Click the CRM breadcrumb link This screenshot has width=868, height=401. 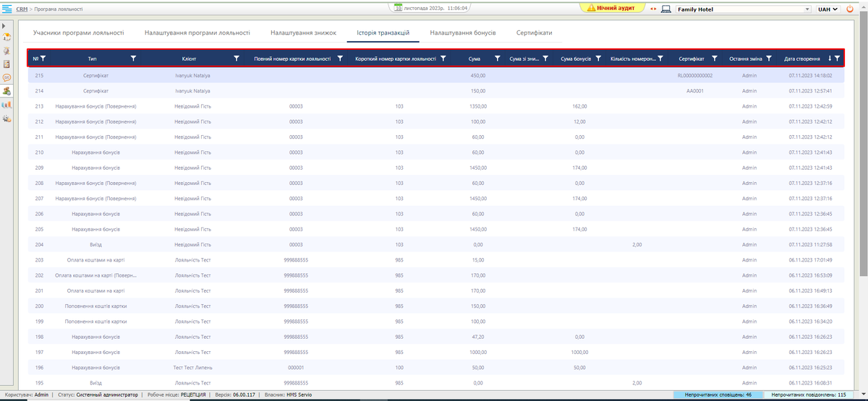point(22,9)
